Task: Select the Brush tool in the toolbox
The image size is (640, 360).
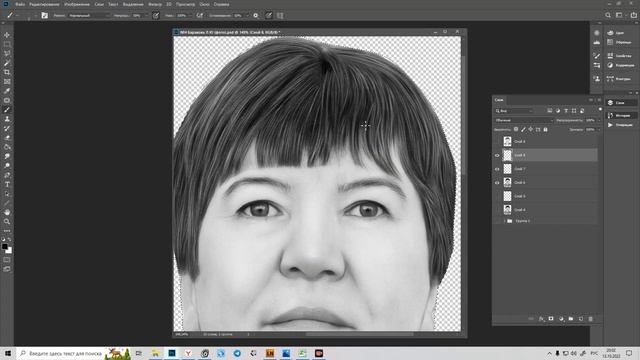Action: click(x=7, y=110)
